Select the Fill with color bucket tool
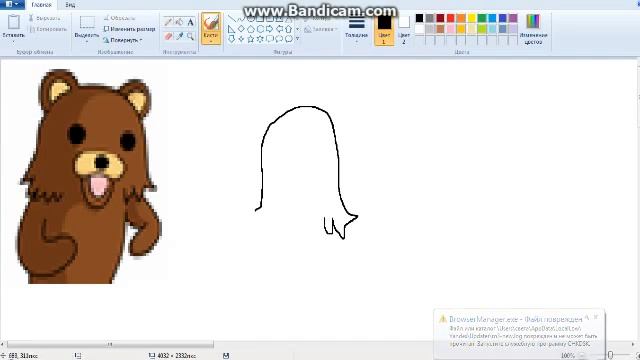Image resolution: width=640 pixels, height=360 pixels. tap(179, 22)
